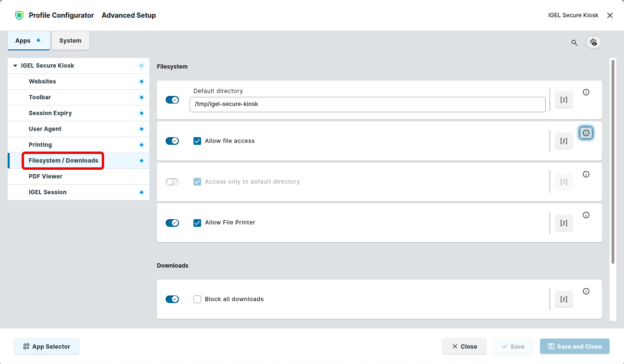This screenshot has width=624, height=364.
Task: Click info icon for Allow file access
Action: pyautogui.click(x=586, y=133)
